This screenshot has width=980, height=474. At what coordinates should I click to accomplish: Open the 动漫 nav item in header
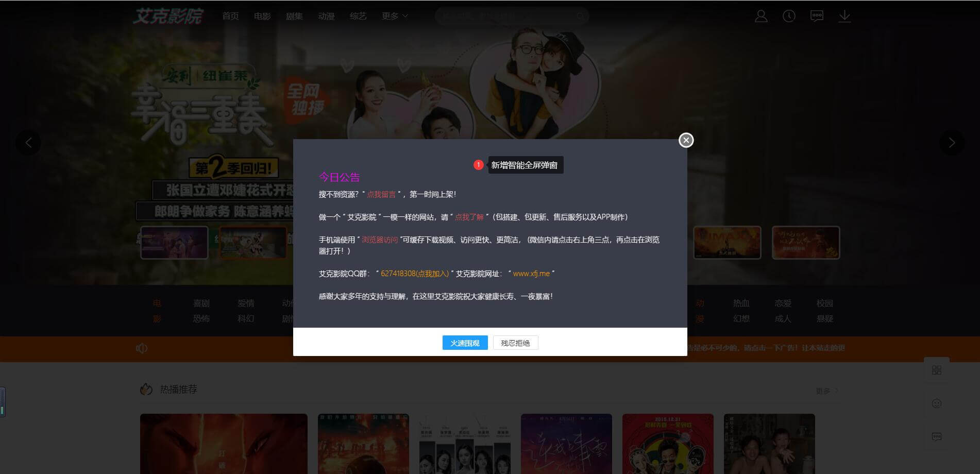pos(326,16)
